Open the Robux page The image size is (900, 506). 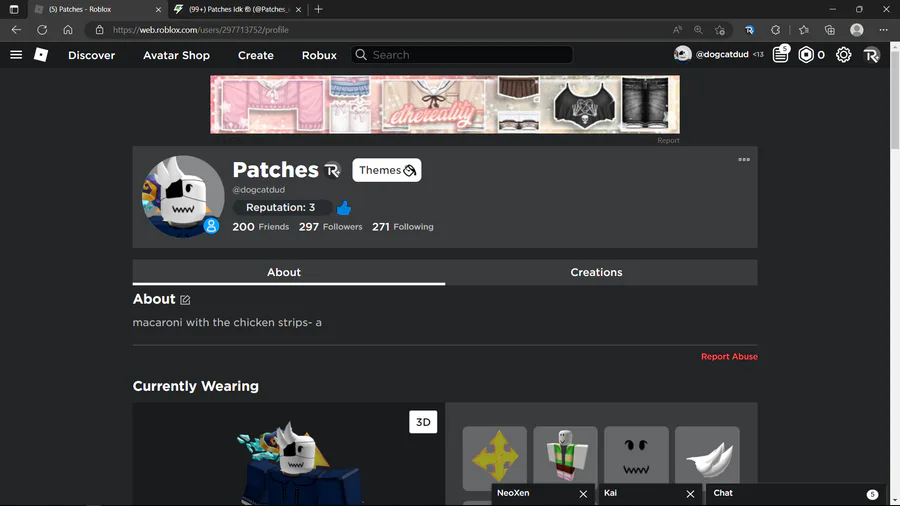[x=319, y=55]
